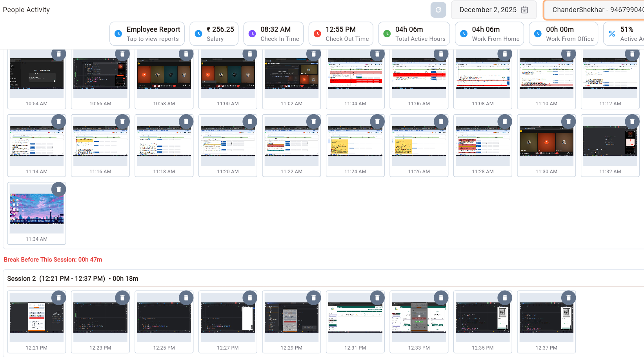Trash the 11:04 AM screenshot
644x357 pixels.
[377, 54]
